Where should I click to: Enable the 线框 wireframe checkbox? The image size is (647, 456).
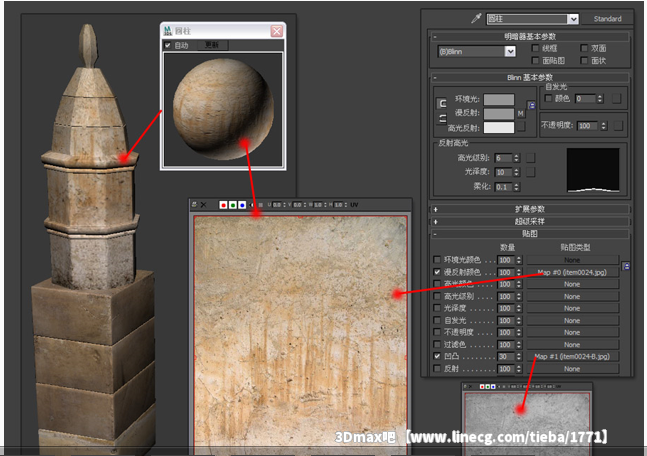click(536, 47)
